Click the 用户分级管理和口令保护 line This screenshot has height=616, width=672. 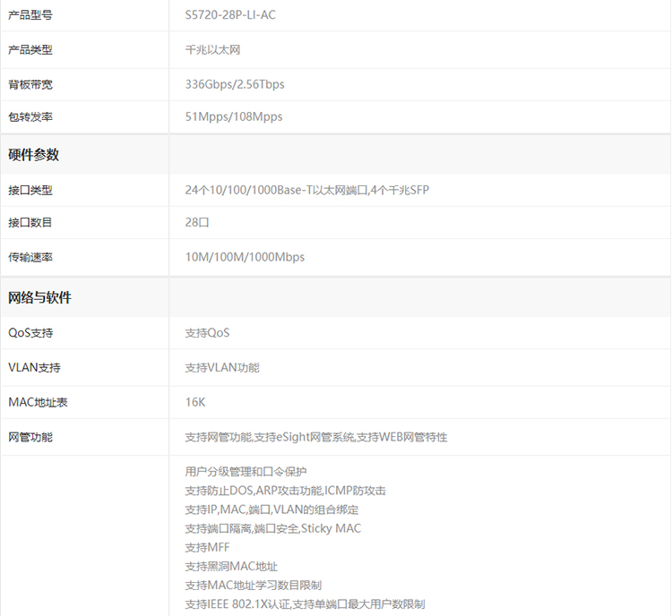pyautogui.click(x=246, y=472)
